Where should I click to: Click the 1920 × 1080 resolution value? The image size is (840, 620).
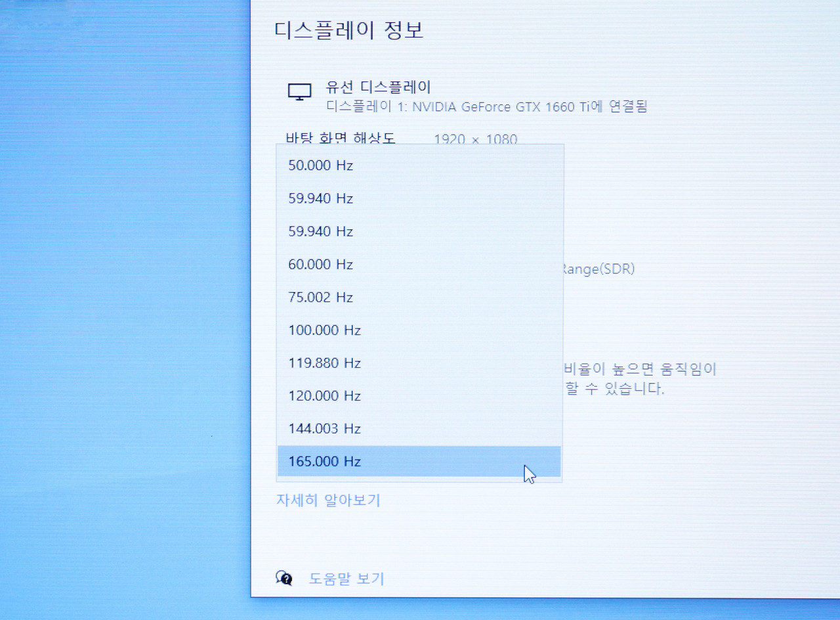pyautogui.click(x=476, y=139)
